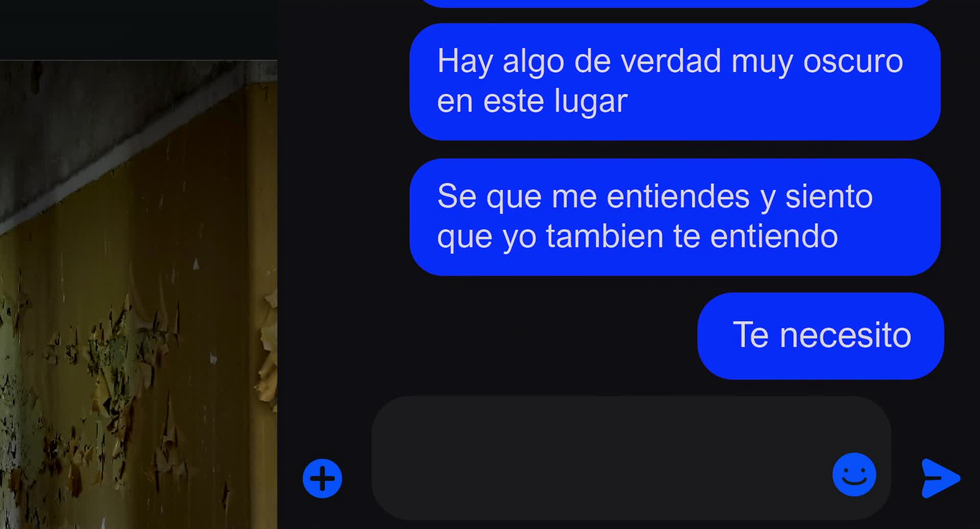Click the dark header strip above the photo
Viewport: 980px width, 529px height.
(x=138, y=30)
